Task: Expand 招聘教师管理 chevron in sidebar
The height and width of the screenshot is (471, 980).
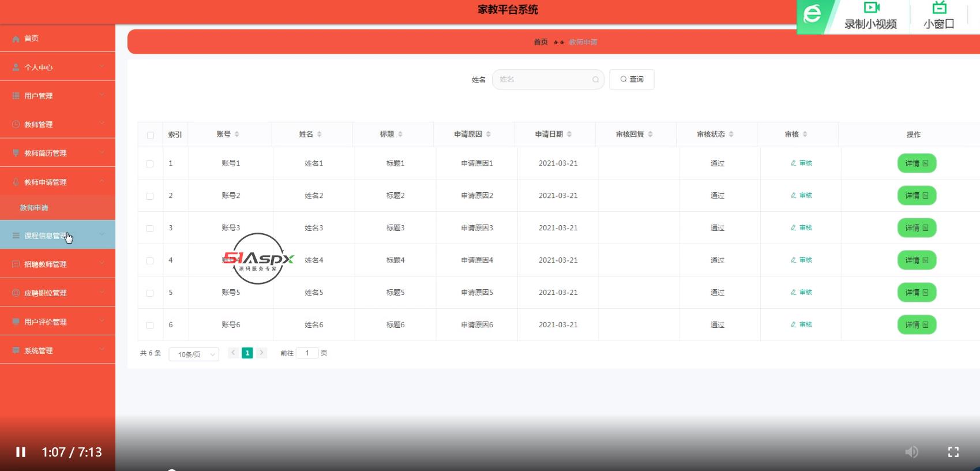Action: [x=102, y=263]
